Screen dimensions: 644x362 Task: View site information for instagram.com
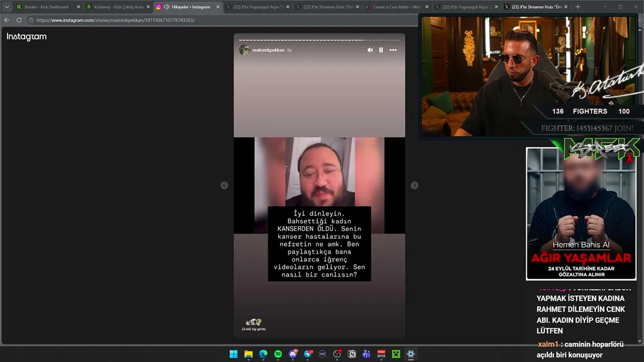(x=31, y=20)
